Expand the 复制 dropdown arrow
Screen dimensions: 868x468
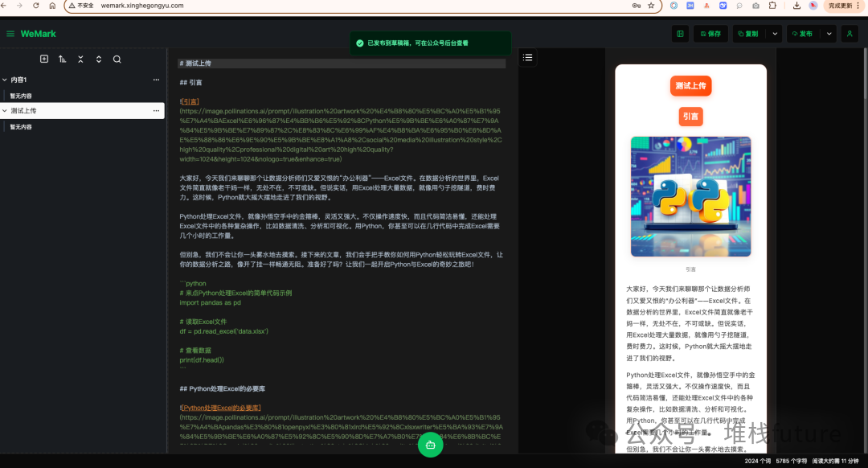[774, 33]
